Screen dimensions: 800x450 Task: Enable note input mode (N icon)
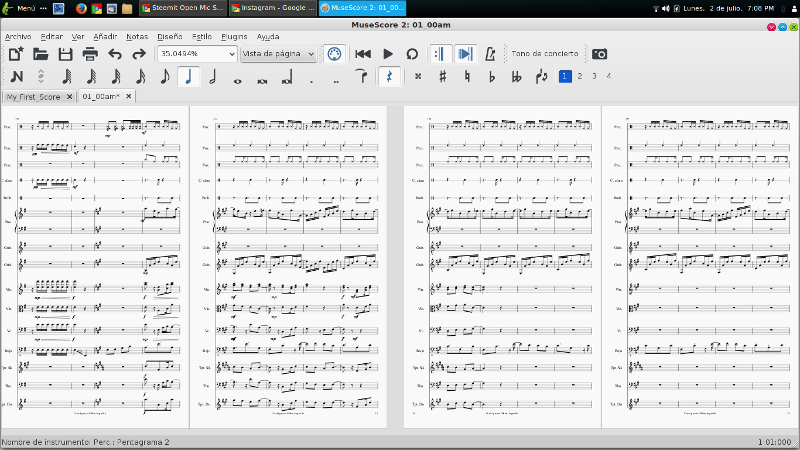click(16, 77)
